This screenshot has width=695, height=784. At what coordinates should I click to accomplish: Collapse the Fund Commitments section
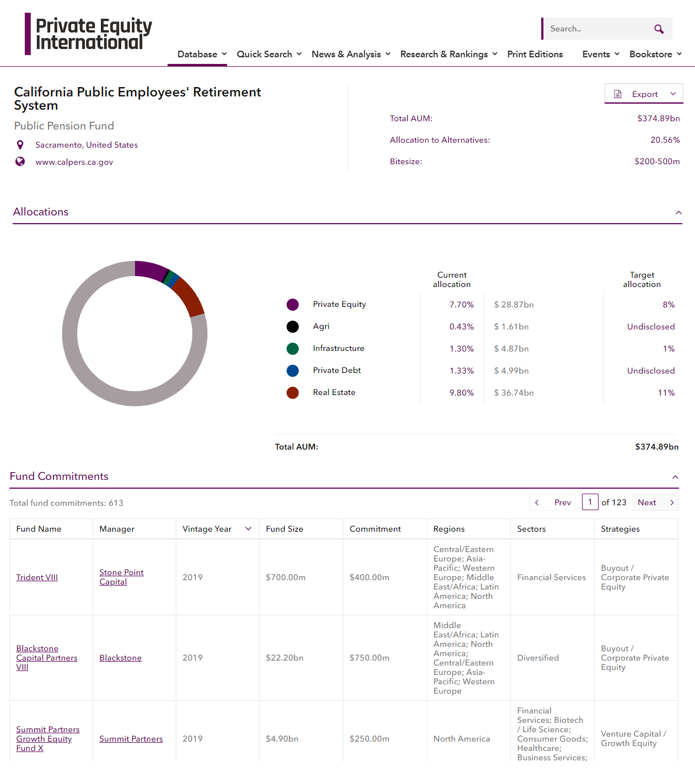(x=675, y=477)
